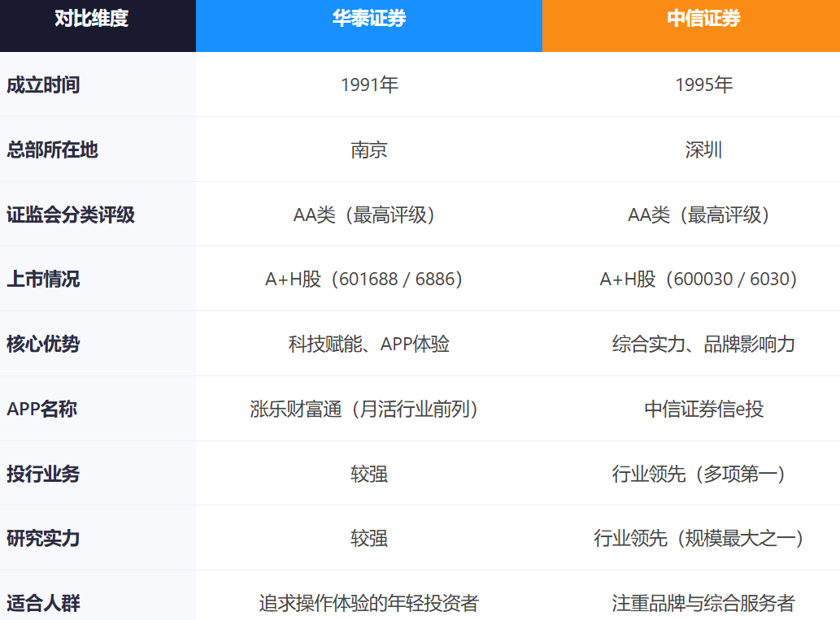The width and height of the screenshot is (840, 620).
Task: Click 行业领先（多项第一）cell
Action: click(x=691, y=473)
